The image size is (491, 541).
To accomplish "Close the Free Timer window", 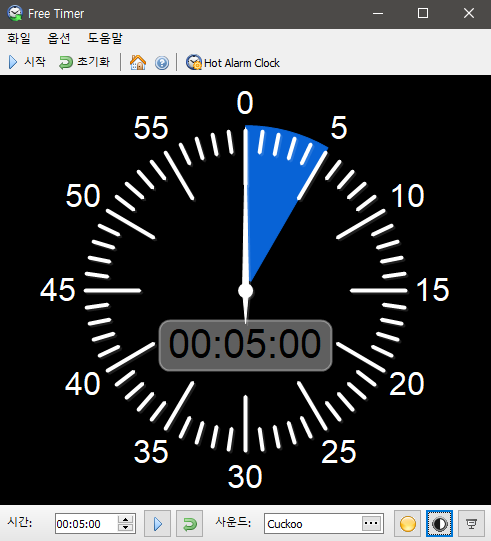I will point(469,14).
